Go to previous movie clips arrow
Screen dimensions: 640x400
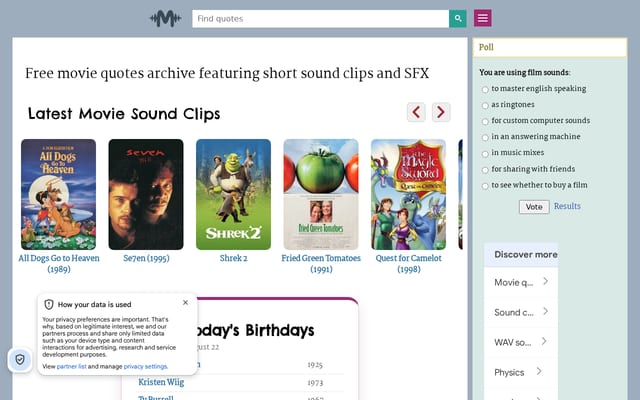(x=416, y=112)
